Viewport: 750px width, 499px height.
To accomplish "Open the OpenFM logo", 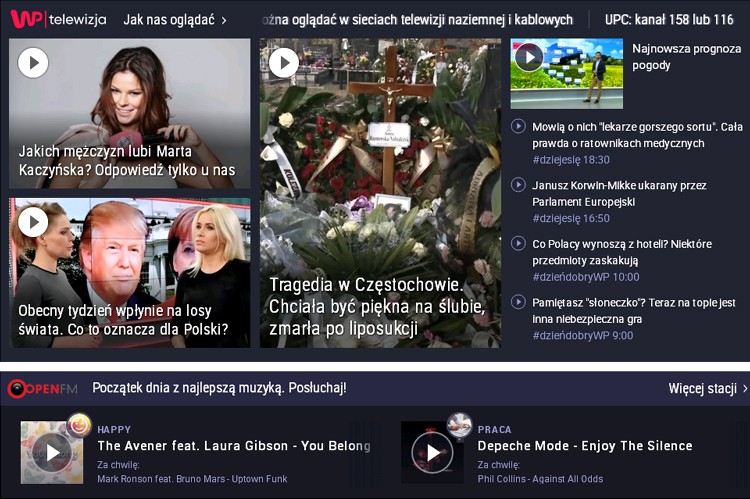I will [x=42, y=388].
